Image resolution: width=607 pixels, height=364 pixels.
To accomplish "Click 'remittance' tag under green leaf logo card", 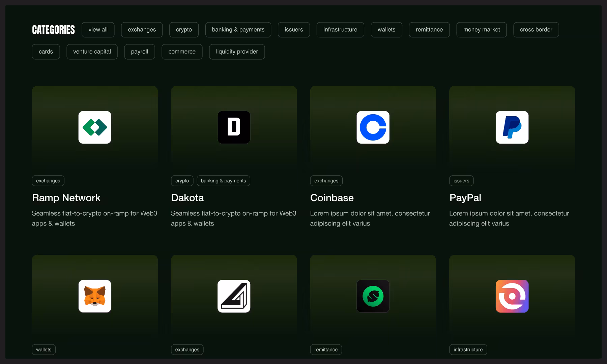I will (326, 350).
